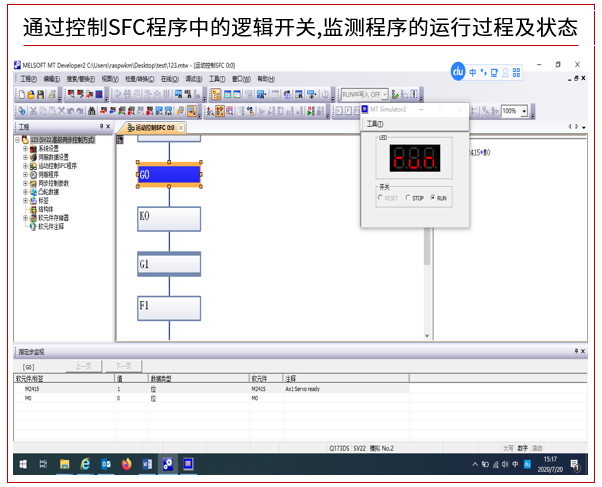Viewport: 602px width, 487px height.
Task: Open the action center notification icon
Action: (575, 465)
